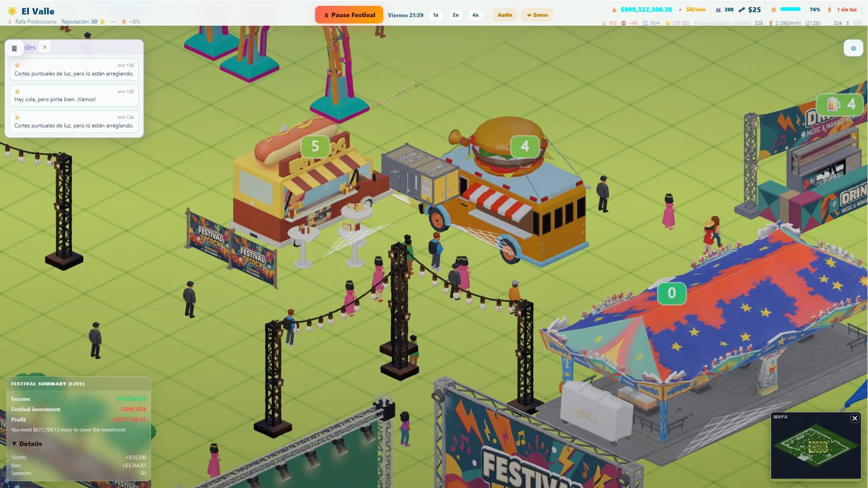
Task: Click the Reputación: 30 label
Action: (x=79, y=22)
